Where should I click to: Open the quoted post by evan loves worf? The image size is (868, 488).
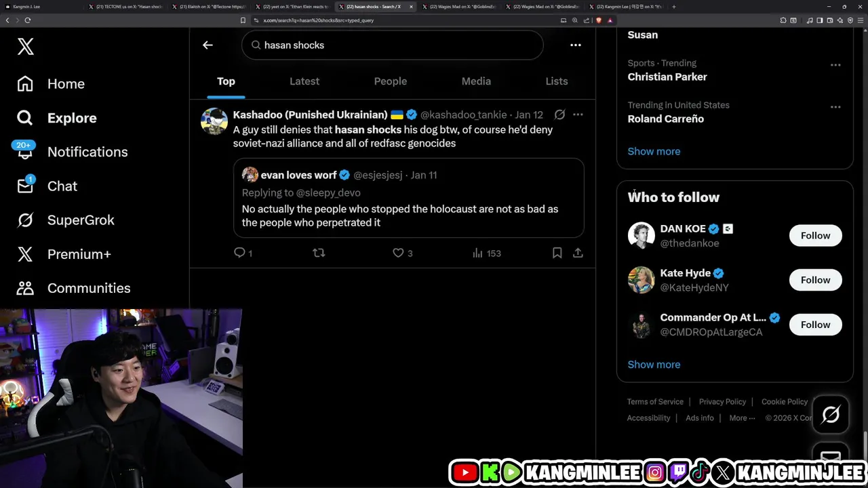409,198
